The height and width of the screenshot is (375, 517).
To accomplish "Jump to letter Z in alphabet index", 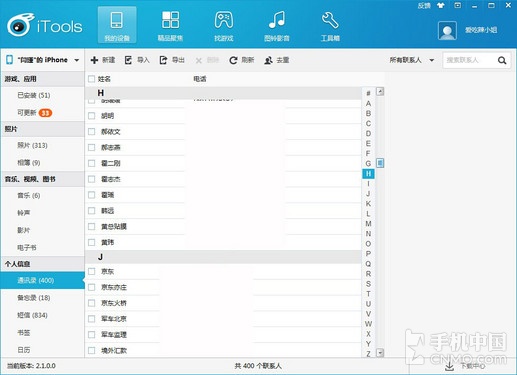I will click(x=368, y=354).
